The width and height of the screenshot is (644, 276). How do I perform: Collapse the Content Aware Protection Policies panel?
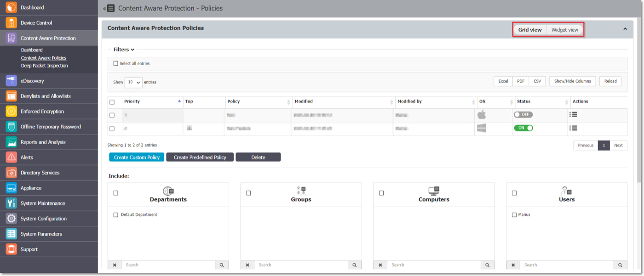point(625,29)
